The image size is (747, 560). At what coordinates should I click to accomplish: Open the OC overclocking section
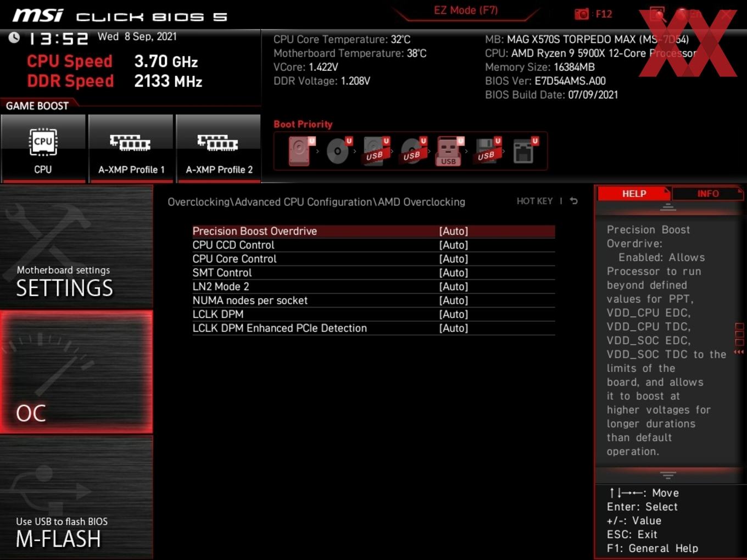(76, 372)
